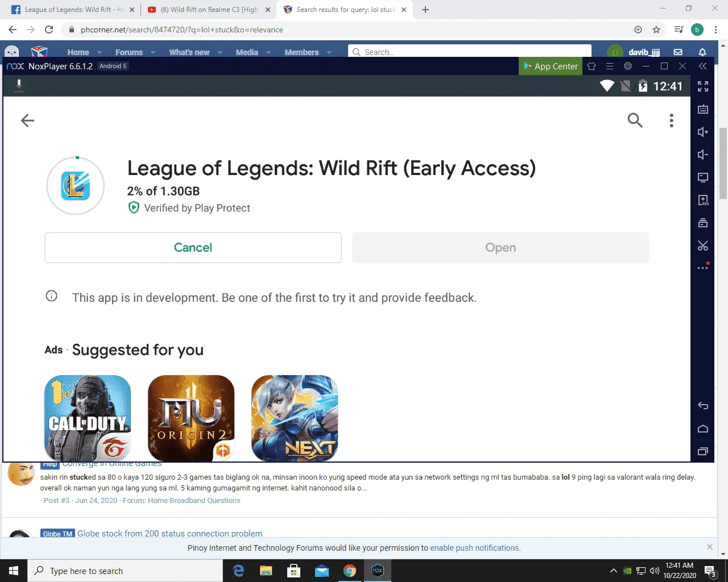Show hidden system tray icons chevron
This screenshot has height=582, width=728.
pyautogui.click(x=613, y=571)
